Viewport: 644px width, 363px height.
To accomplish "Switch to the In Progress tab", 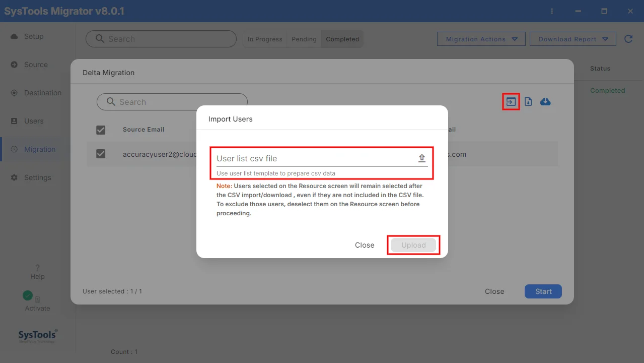I will coord(265,39).
